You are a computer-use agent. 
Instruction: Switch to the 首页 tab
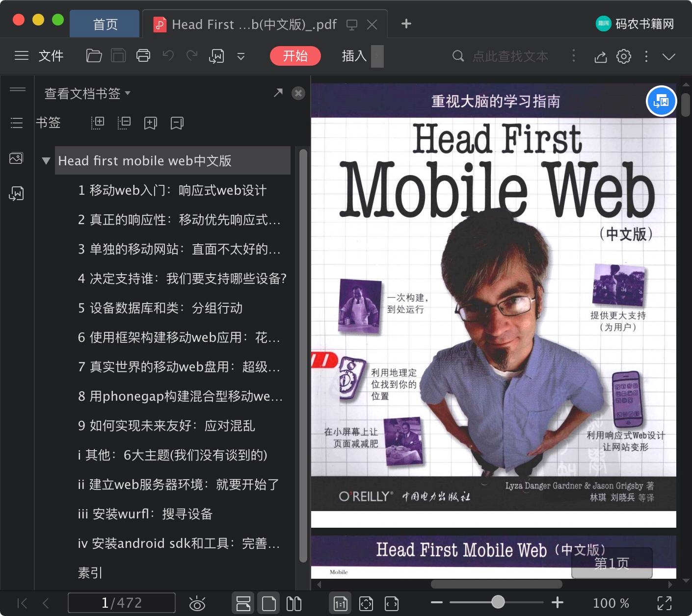[105, 24]
